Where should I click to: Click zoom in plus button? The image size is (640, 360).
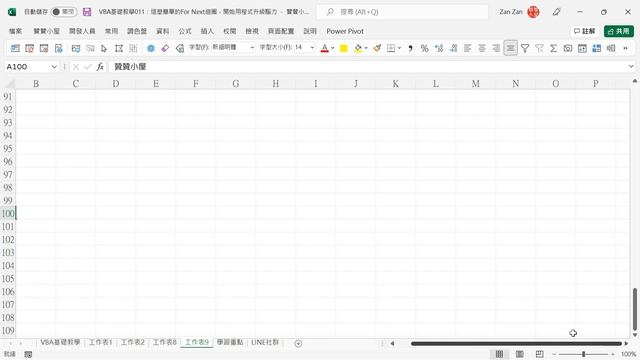613,354
